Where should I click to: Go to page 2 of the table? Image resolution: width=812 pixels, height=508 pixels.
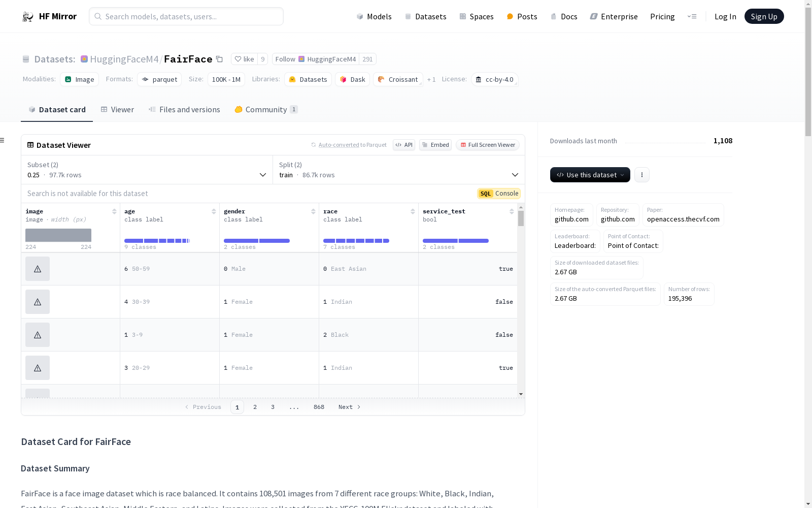[255, 407]
